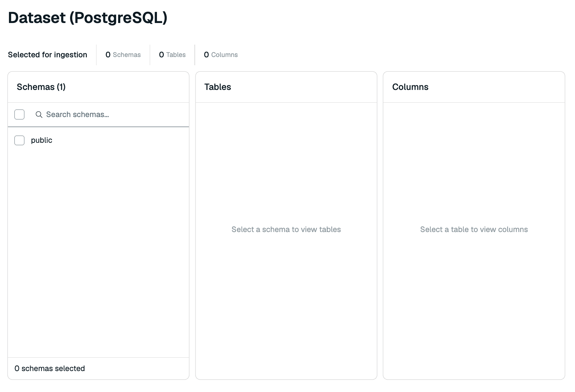
Task: Click the Columns panel heading
Action: (410, 87)
